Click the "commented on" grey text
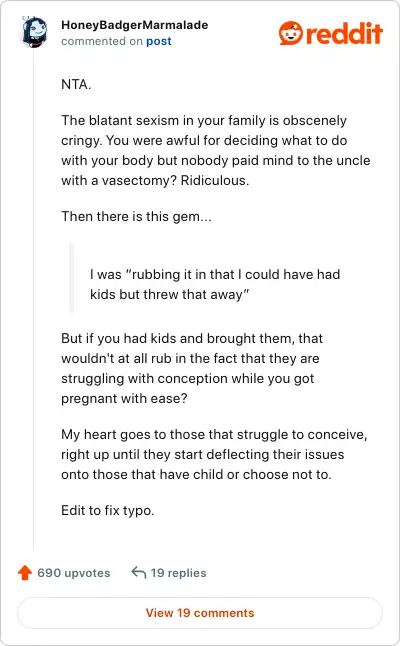 pos(102,41)
